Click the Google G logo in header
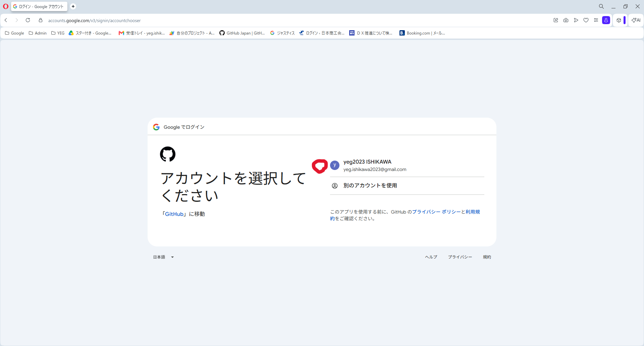Screen dimensions: 644x346 156,127
